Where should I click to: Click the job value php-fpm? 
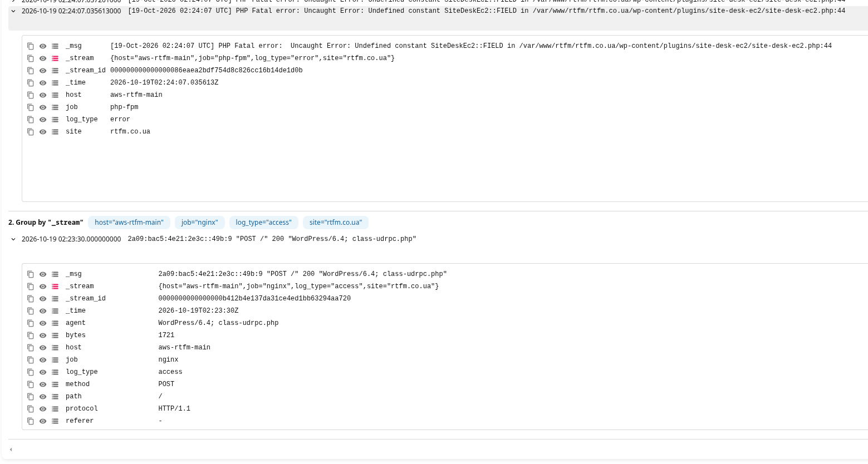tap(124, 107)
